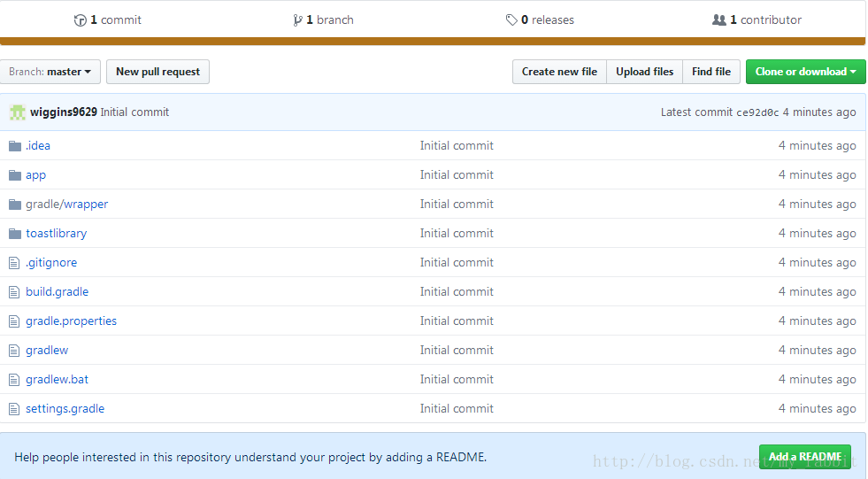The width and height of the screenshot is (868, 479).
Task: Click the README help message text
Action: tap(250, 458)
